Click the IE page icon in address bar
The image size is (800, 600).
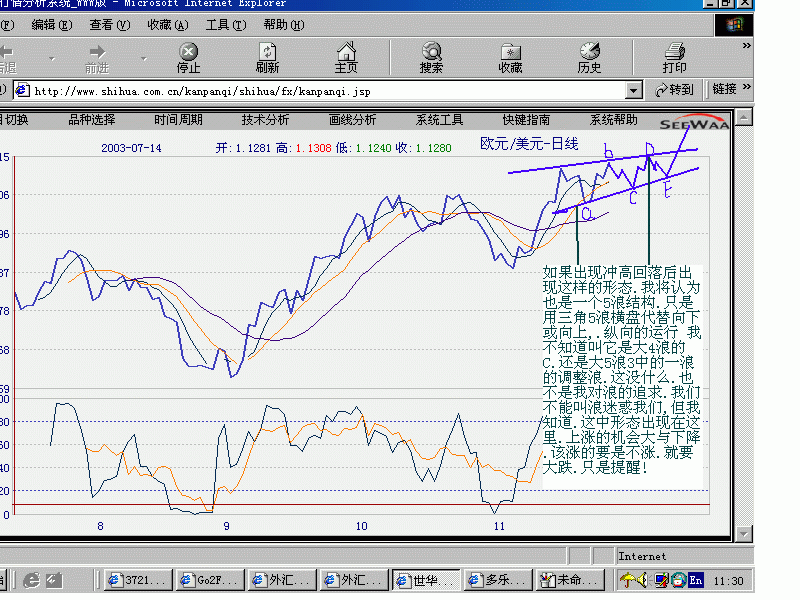pyautogui.click(x=22, y=91)
